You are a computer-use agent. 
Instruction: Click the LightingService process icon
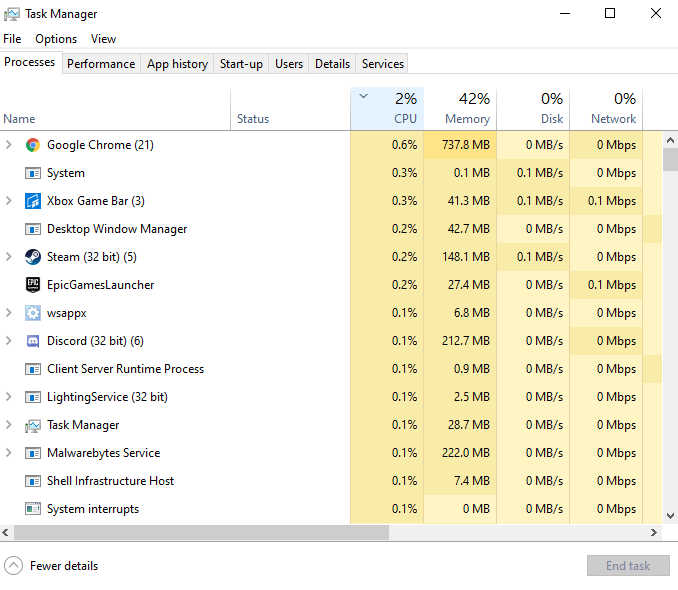tap(33, 397)
